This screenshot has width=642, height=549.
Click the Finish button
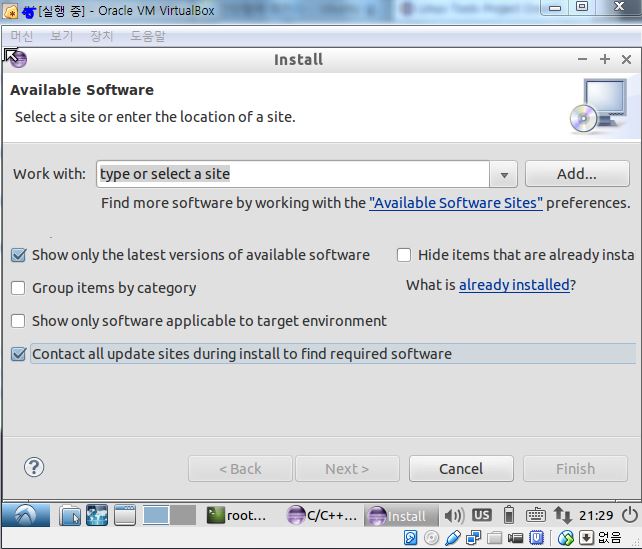(x=575, y=469)
